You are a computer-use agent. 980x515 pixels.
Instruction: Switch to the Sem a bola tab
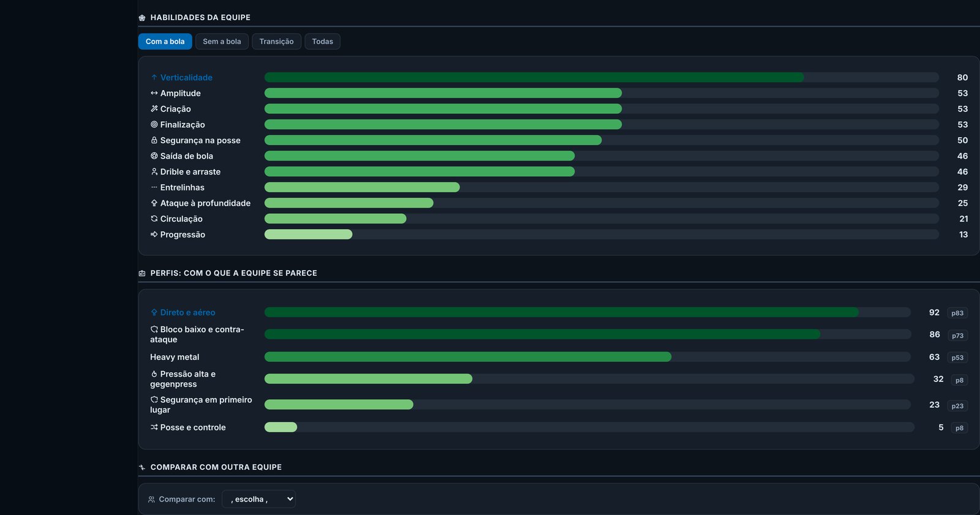point(222,42)
